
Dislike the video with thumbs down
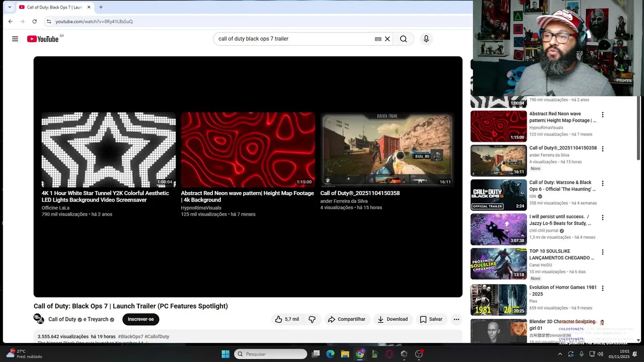tap(312, 319)
